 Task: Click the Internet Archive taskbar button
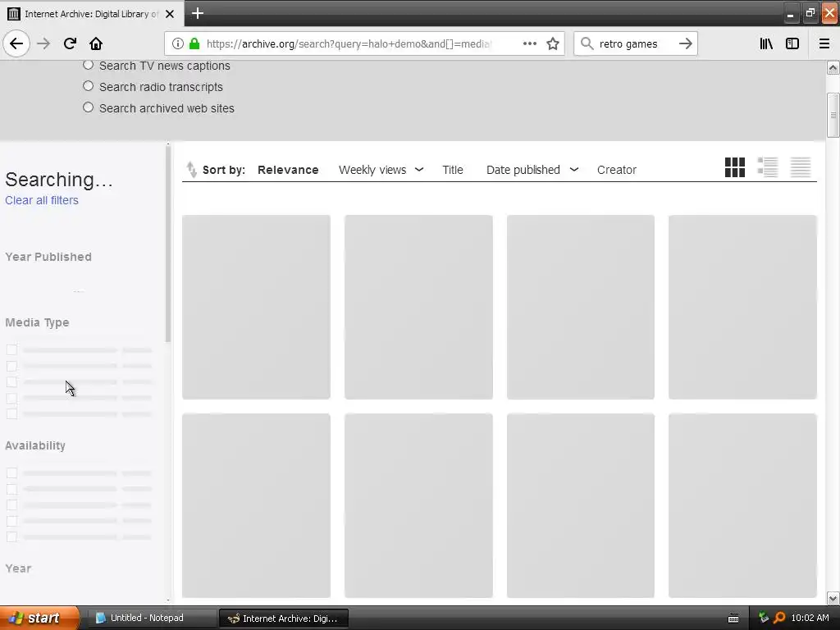[283, 619]
